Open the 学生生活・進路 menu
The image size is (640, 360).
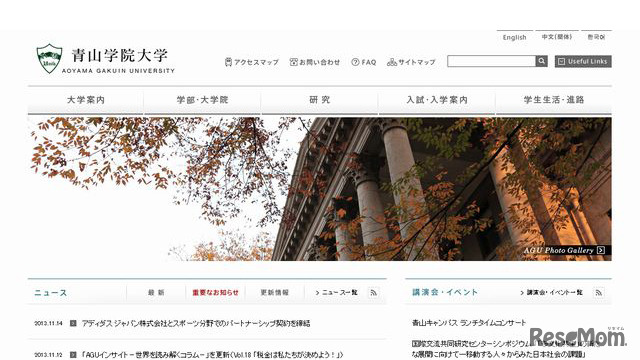(554, 100)
